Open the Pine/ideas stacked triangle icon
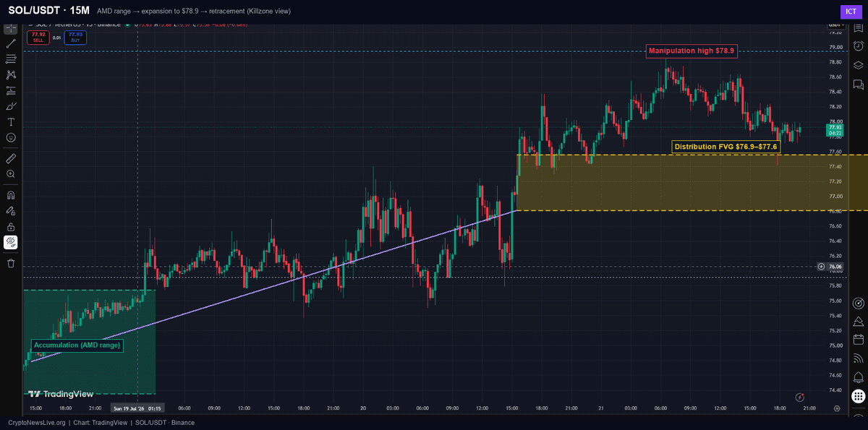The height and width of the screenshot is (430, 868). [x=858, y=321]
